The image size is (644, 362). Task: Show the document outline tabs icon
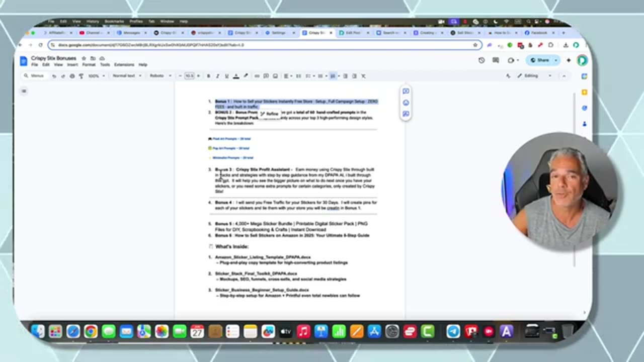click(x=24, y=91)
